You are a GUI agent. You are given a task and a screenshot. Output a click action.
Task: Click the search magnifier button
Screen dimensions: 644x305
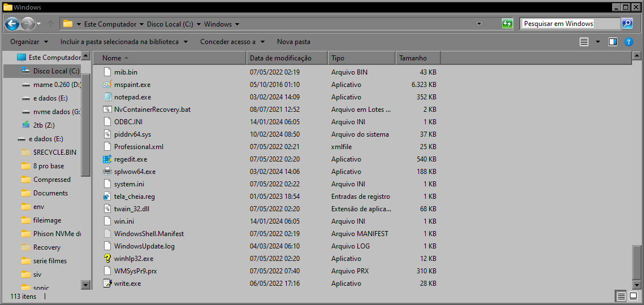coord(626,24)
